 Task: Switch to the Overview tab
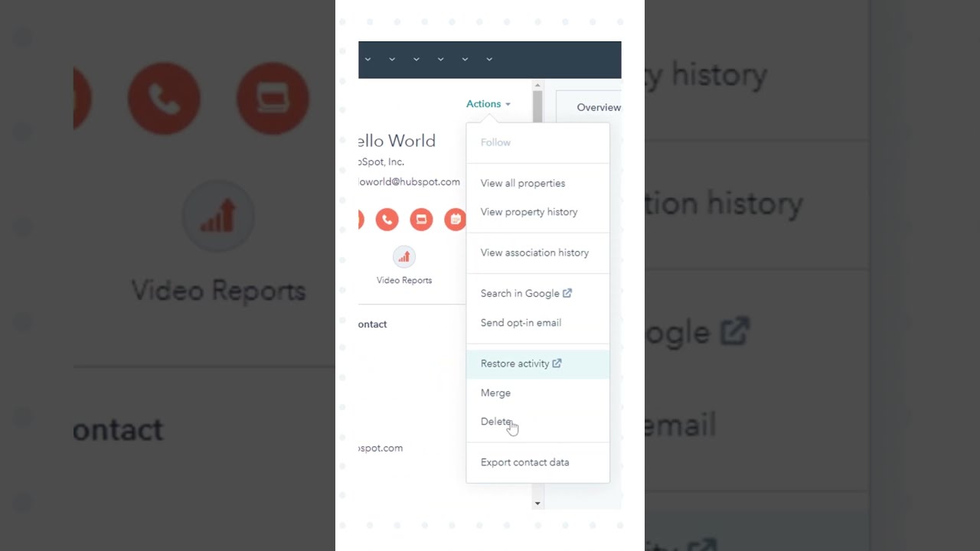599,107
